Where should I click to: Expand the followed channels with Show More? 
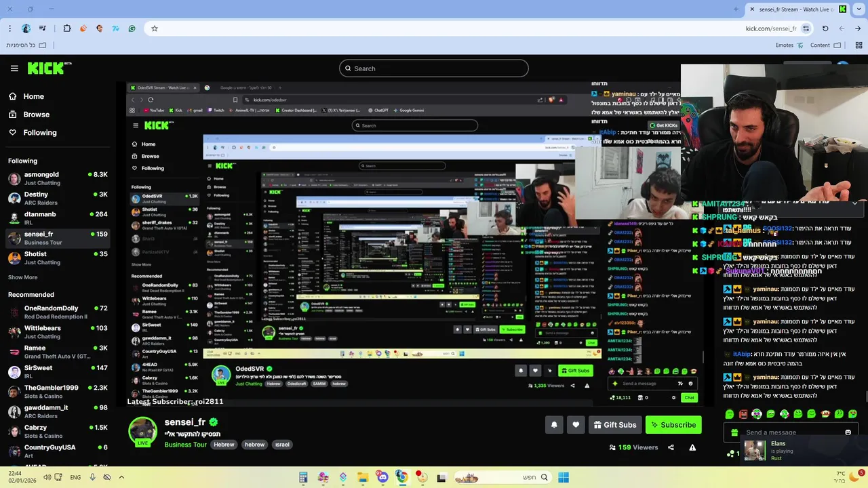(22, 277)
